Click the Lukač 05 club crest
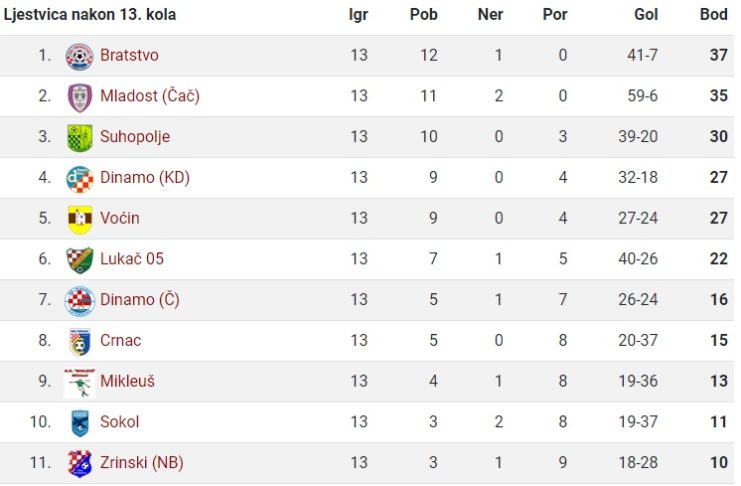 pyautogui.click(x=79, y=260)
